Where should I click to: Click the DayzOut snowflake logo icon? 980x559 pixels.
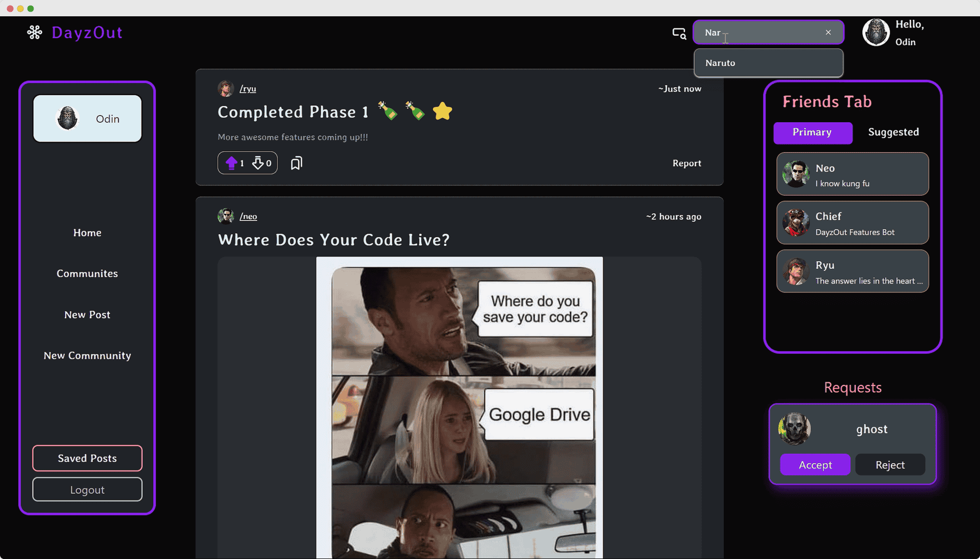pyautogui.click(x=35, y=33)
